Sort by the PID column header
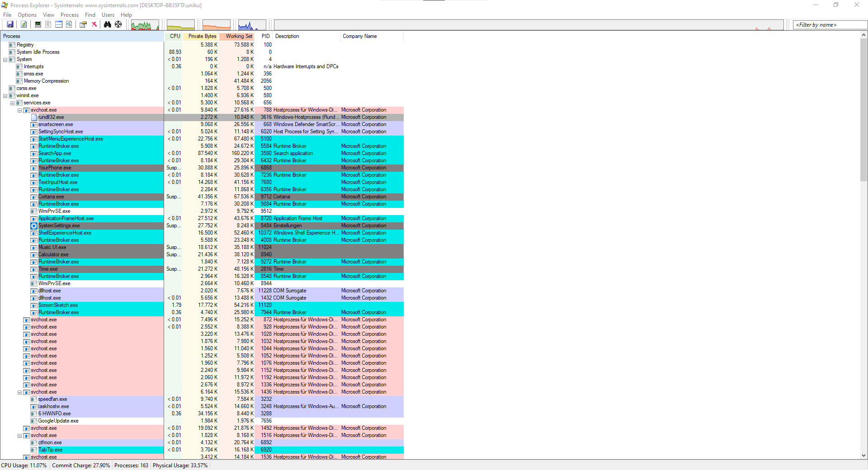The height and width of the screenshot is (470, 868). [x=264, y=36]
